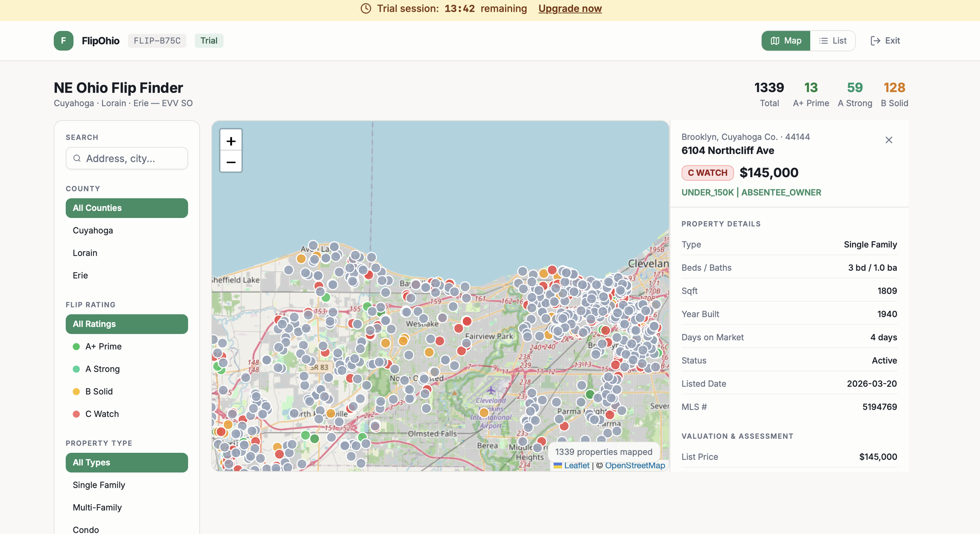
Task: Select the A Strong rating color dot
Action: coord(76,369)
